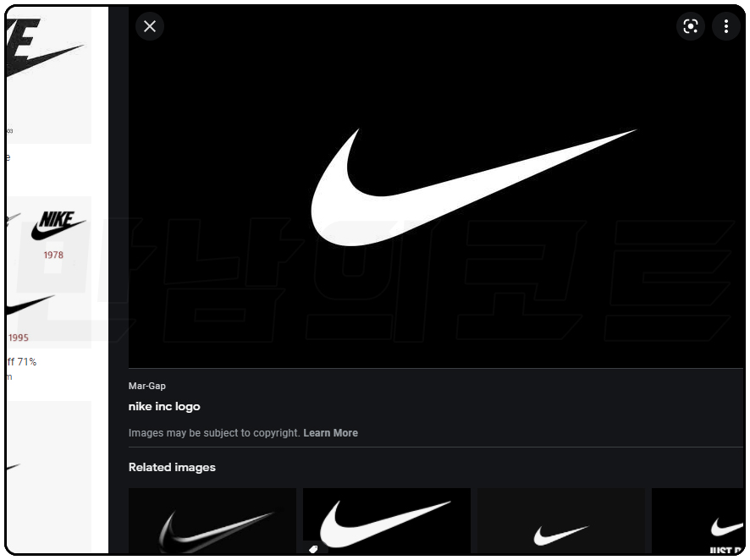Open the 'nike inc logo' title link
The image size is (750, 560).
164,407
